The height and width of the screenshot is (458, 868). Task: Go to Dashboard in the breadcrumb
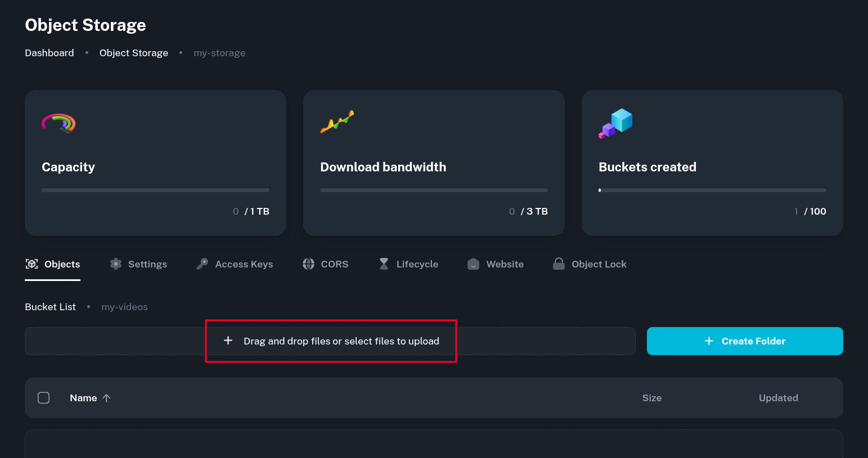point(50,53)
